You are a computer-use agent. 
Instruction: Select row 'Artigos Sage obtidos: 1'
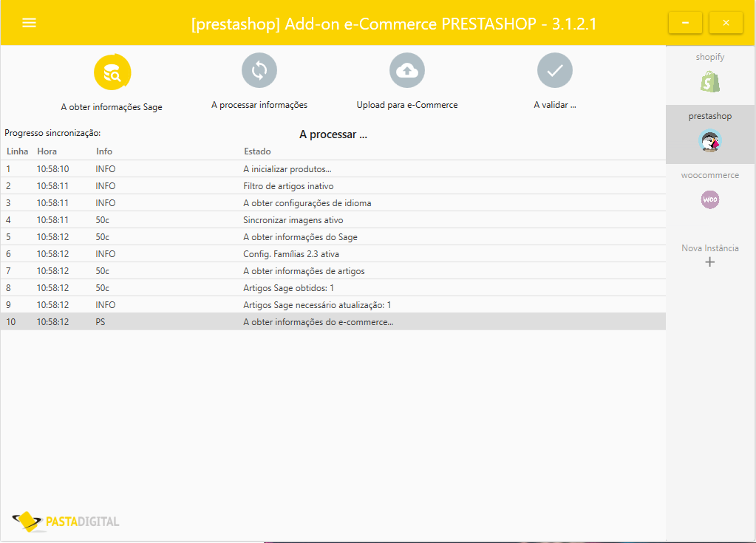click(x=333, y=287)
